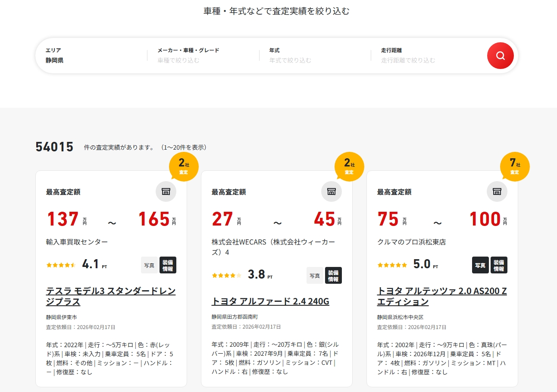Open トヨタ アルファード 2.4 240G link
557x392 pixels.
pyautogui.click(x=270, y=301)
